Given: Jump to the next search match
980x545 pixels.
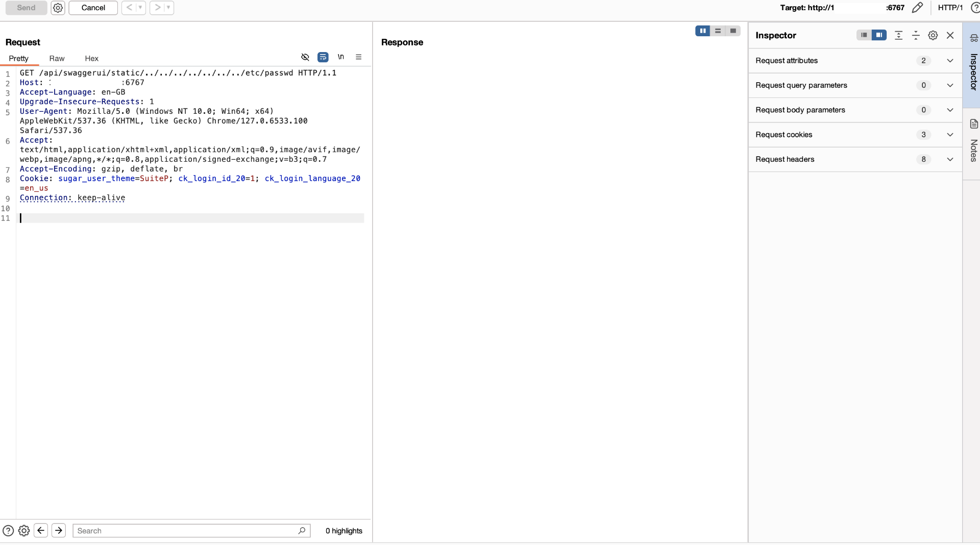Looking at the screenshot, I should pos(59,531).
